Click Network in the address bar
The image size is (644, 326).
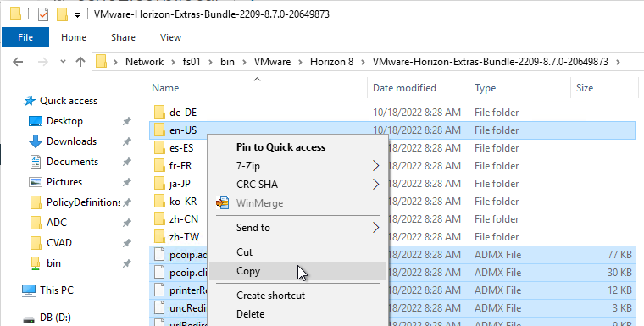click(x=144, y=62)
